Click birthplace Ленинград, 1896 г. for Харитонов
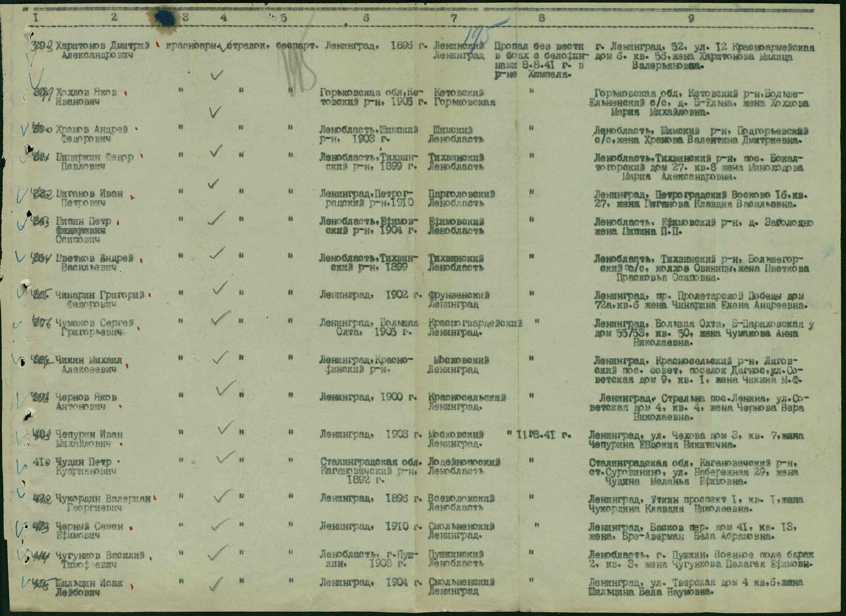 [x=376, y=46]
